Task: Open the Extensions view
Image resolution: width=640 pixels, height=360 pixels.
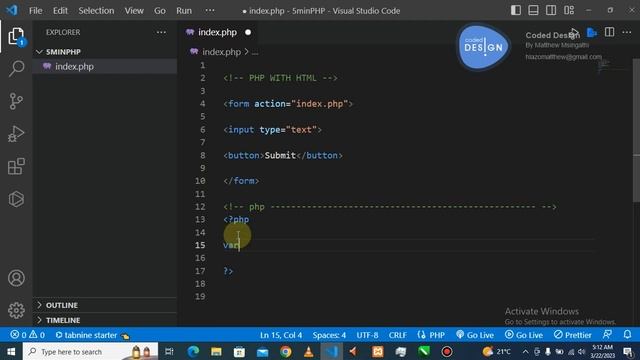Action: point(16,167)
